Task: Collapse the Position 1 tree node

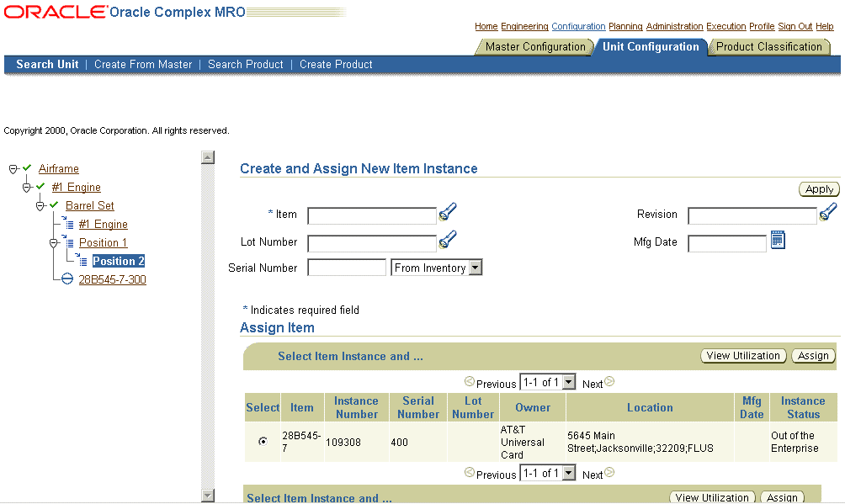Action: pos(53,243)
